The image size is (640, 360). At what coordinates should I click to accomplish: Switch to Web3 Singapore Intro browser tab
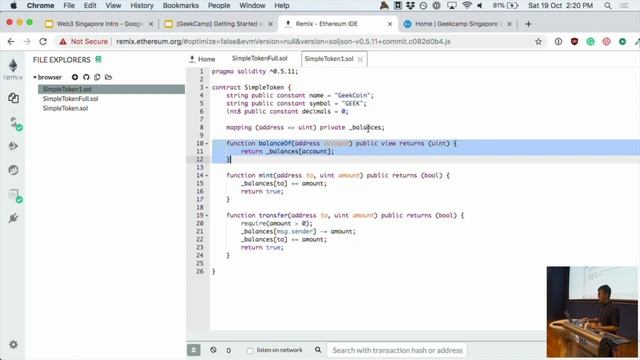[x=99, y=24]
